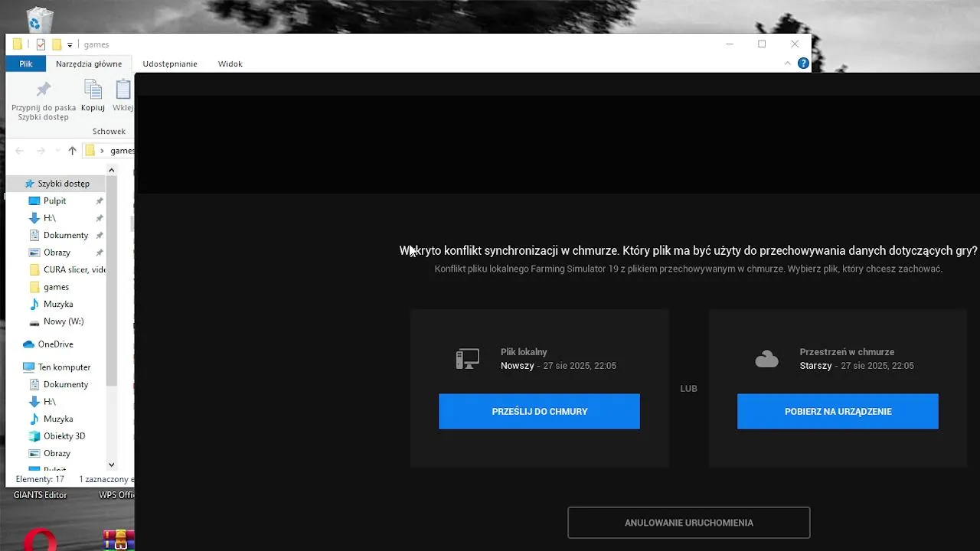Minimize the games Explorer window
The width and height of the screenshot is (980, 551).
pyautogui.click(x=729, y=44)
